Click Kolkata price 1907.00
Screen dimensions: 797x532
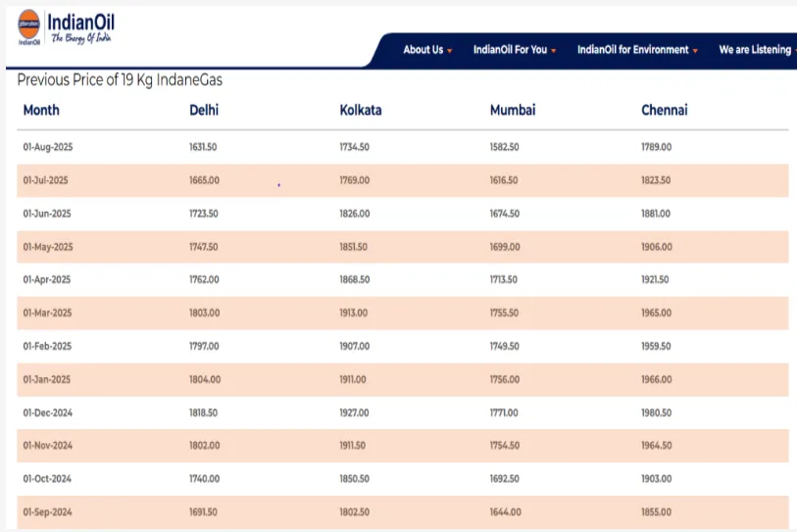(x=354, y=346)
